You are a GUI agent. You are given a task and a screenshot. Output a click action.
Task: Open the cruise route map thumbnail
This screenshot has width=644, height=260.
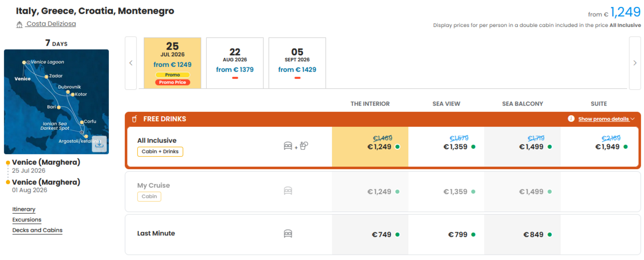tap(56, 102)
